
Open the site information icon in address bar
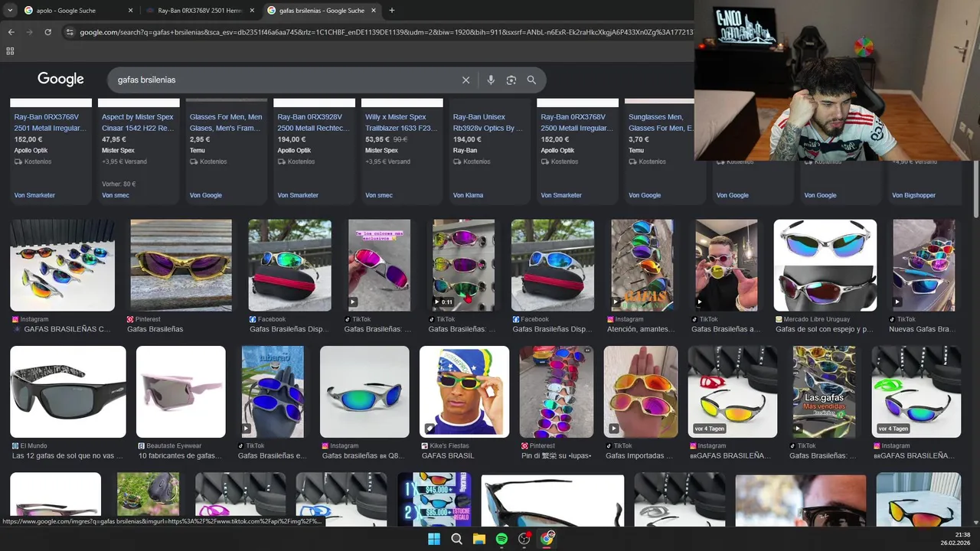pos(70,32)
